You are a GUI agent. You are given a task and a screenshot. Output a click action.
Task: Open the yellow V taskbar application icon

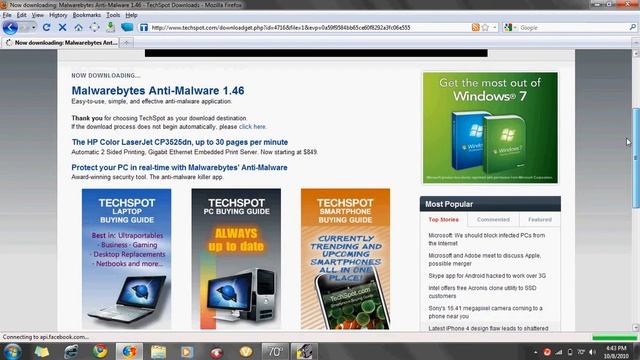246,351
